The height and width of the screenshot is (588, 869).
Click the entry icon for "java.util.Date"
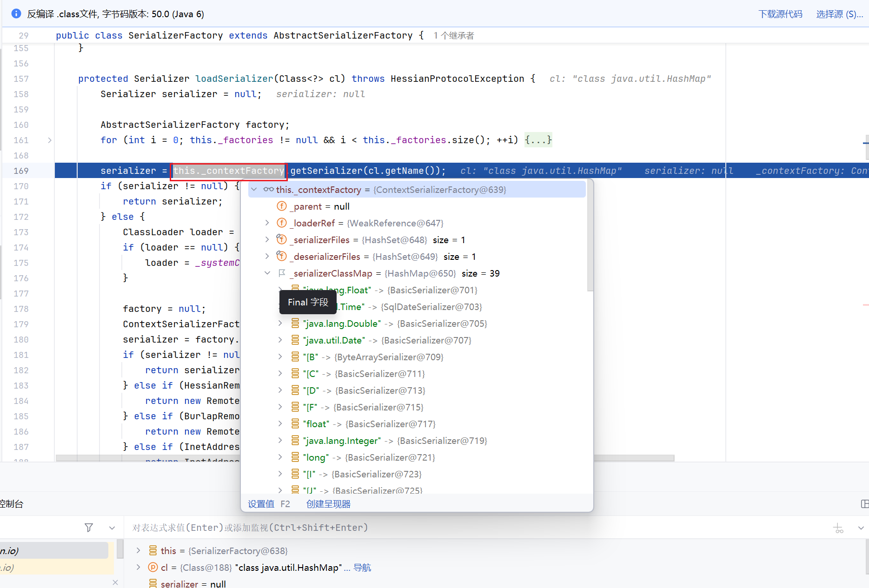pyautogui.click(x=295, y=340)
